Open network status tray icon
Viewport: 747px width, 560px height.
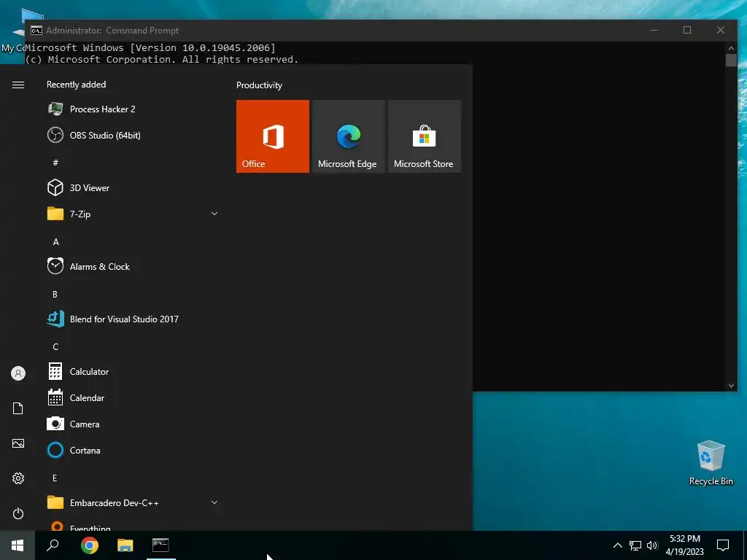(635, 545)
